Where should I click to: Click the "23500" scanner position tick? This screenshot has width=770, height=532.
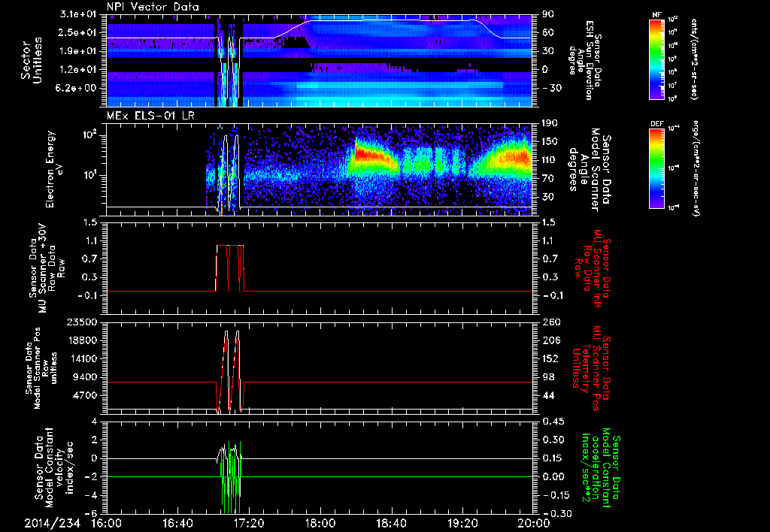tap(82, 322)
